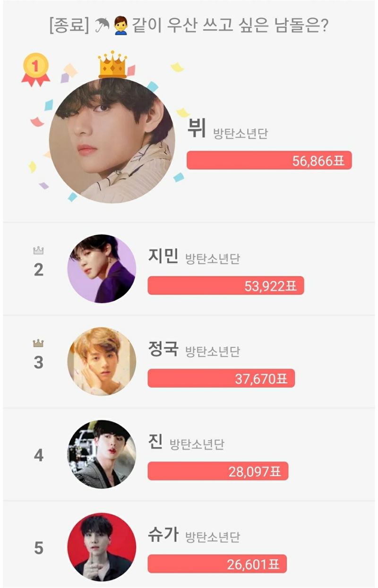Viewport: 378px width, 588px height.
Task: Click the umbrella emoji in the poll title
Action: 102,25
